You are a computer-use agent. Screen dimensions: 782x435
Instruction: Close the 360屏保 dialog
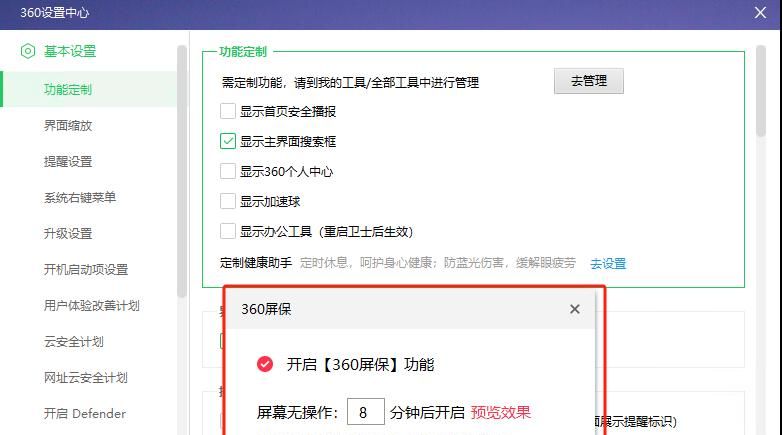575,309
